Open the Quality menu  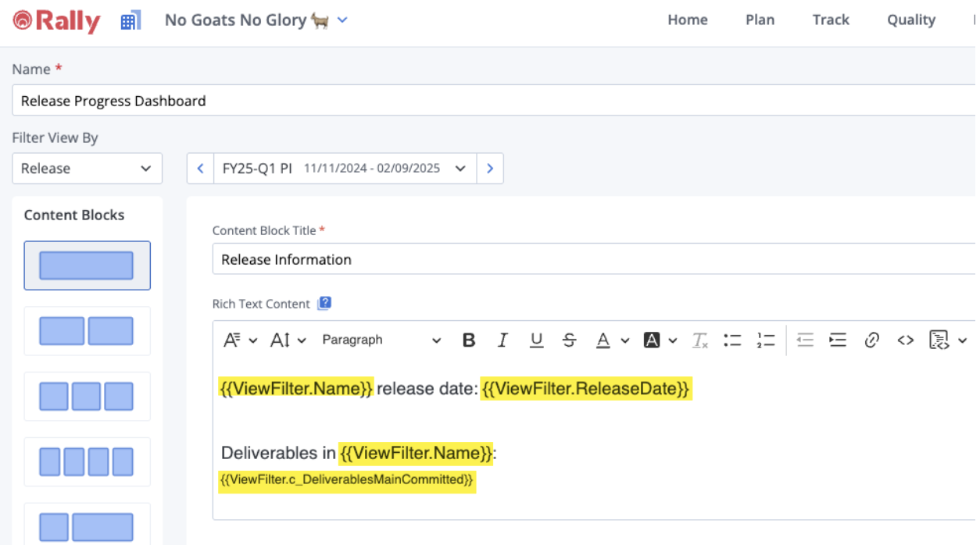tap(910, 20)
